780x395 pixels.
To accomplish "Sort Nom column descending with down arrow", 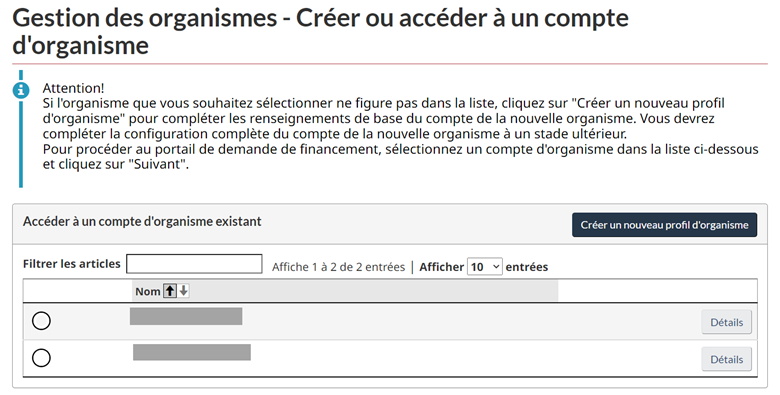I will point(184,291).
